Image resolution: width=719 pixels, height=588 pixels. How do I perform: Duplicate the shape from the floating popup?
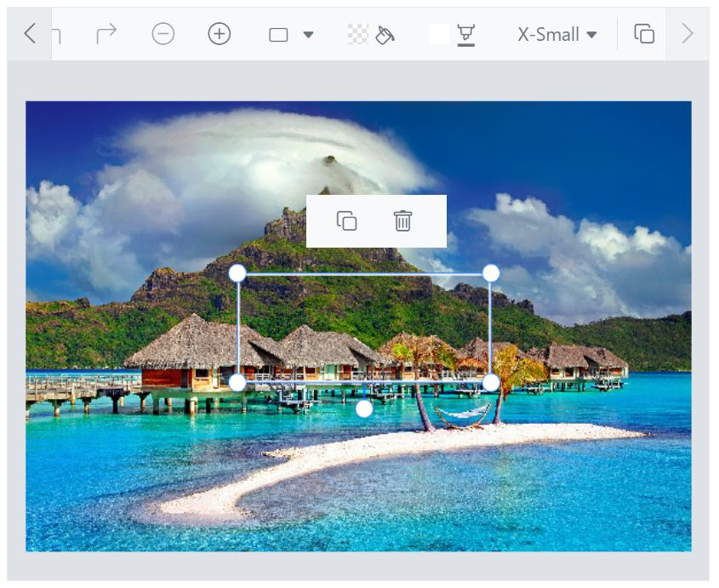click(x=346, y=221)
